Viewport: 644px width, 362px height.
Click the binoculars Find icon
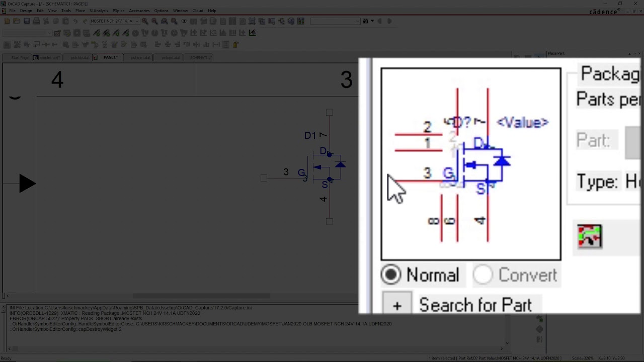click(365, 21)
